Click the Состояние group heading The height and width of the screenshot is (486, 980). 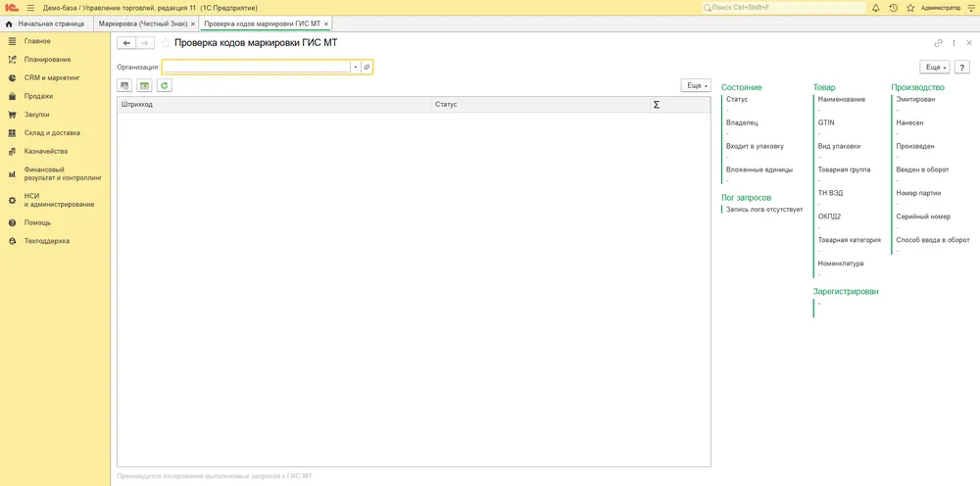[741, 87]
